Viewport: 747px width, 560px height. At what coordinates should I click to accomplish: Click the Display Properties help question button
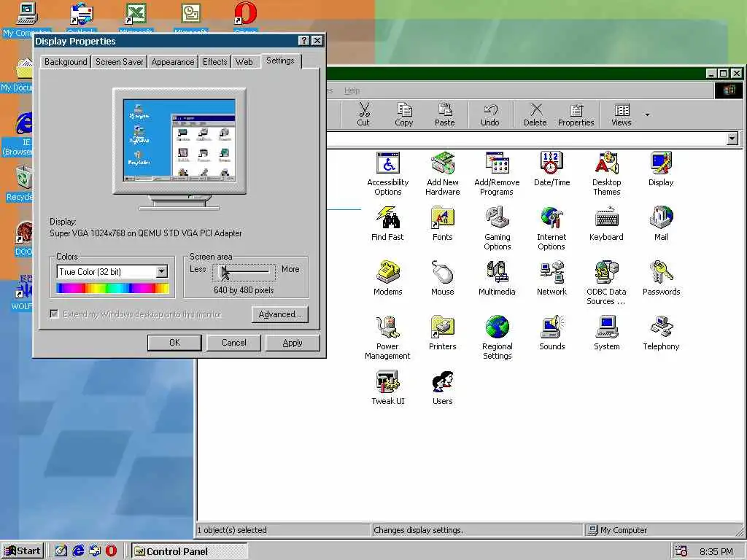[304, 41]
